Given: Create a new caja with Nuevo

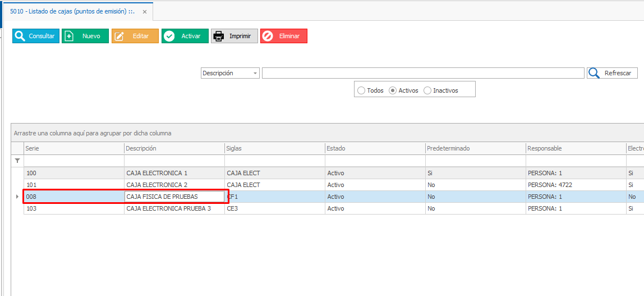Looking at the screenshot, I should [x=85, y=36].
